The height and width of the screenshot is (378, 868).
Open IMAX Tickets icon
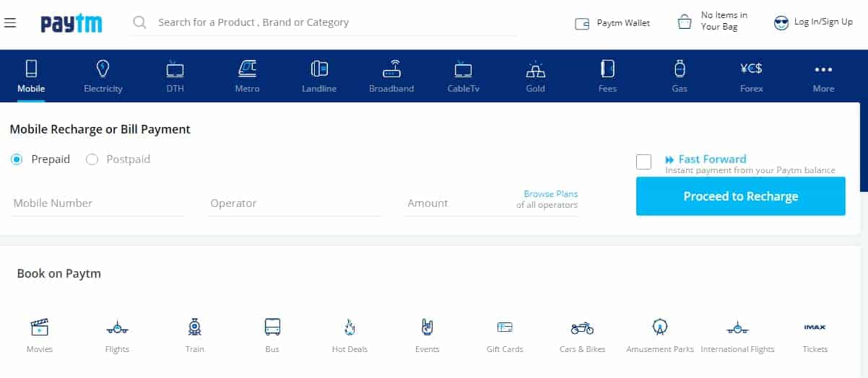point(815,328)
